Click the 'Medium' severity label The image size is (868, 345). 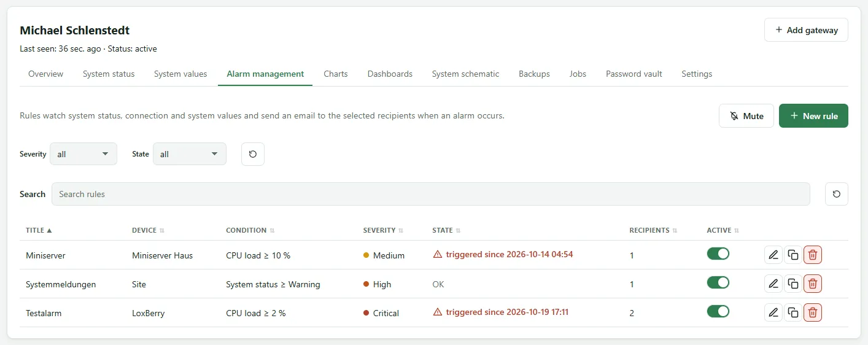(x=389, y=255)
